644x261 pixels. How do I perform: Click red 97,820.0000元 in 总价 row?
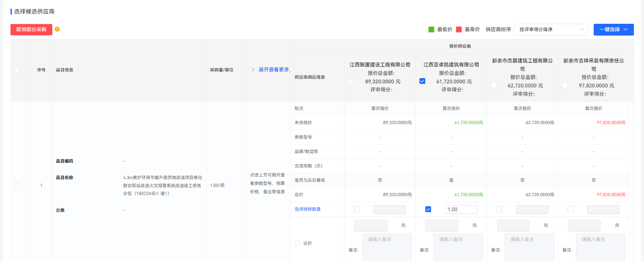(x=611, y=195)
